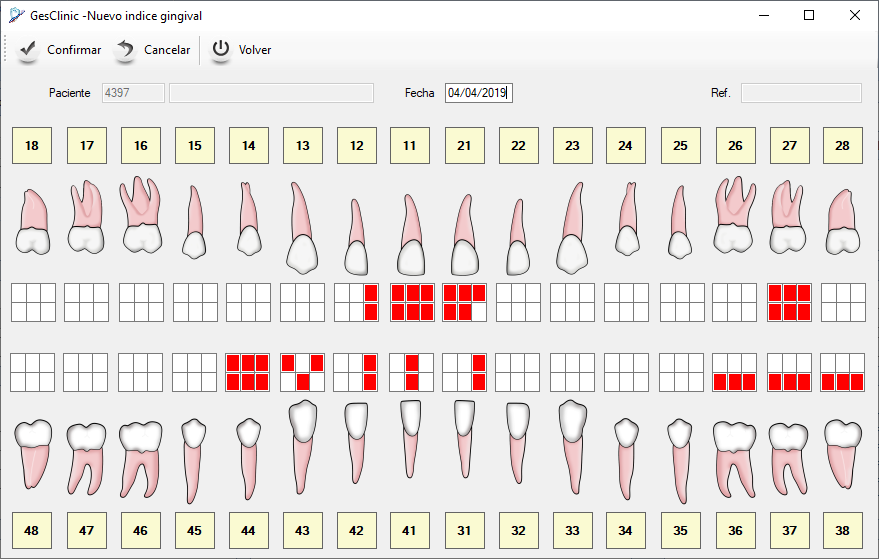Select upper tooth image 17
This screenshot has height=559, width=879.
(x=86, y=216)
